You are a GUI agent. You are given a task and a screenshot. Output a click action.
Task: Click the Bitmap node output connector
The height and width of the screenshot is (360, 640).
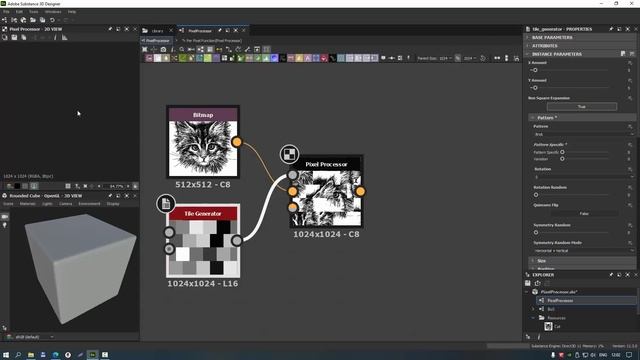click(237, 142)
